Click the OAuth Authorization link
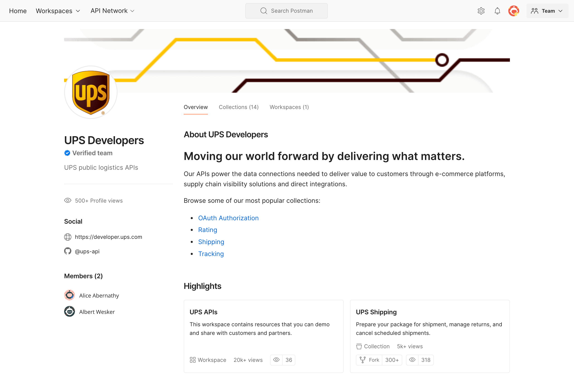Viewport: 574px width, 392px height. pos(229,218)
